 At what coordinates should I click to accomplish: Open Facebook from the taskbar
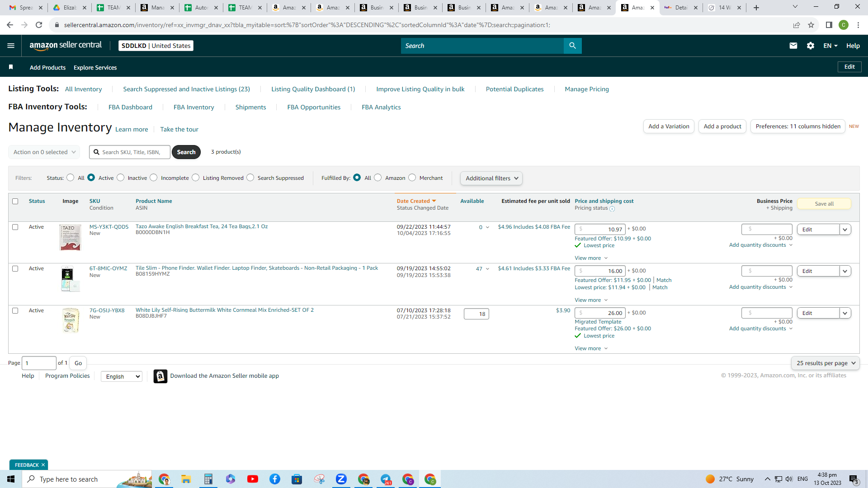275,479
